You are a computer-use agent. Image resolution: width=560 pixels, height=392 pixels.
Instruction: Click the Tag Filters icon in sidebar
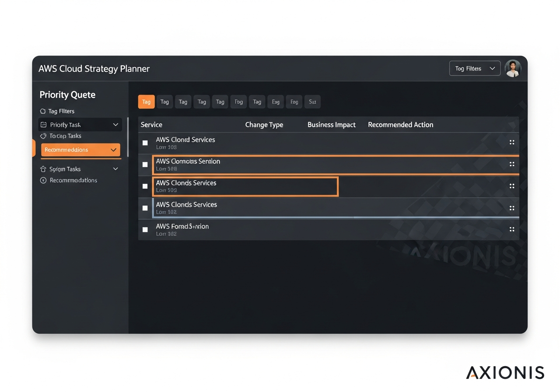tap(43, 111)
